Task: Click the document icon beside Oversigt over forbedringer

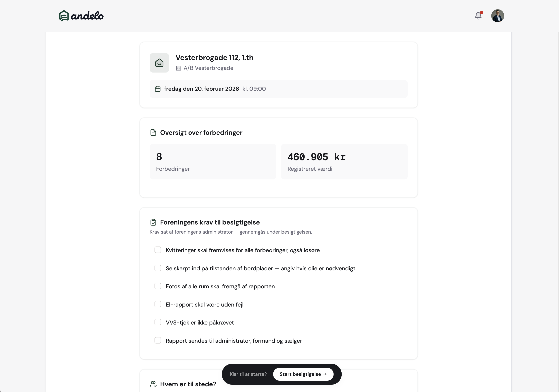Action: click(x=153, y=133)
